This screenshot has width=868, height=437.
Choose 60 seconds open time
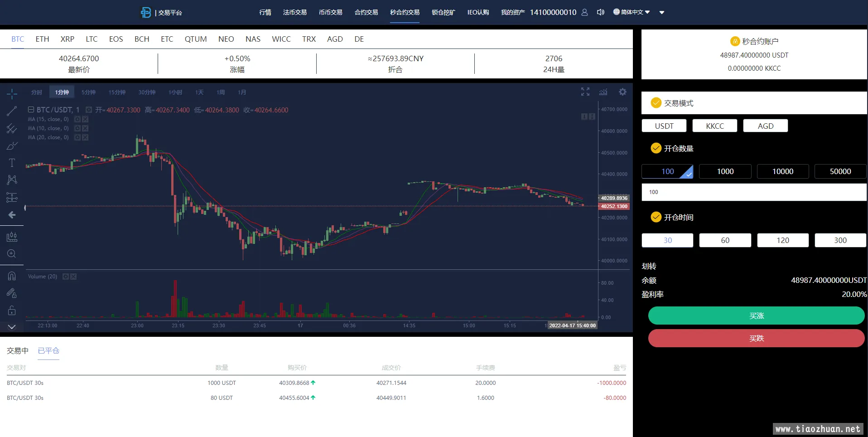pyautogui.click(x=725, y=240)
